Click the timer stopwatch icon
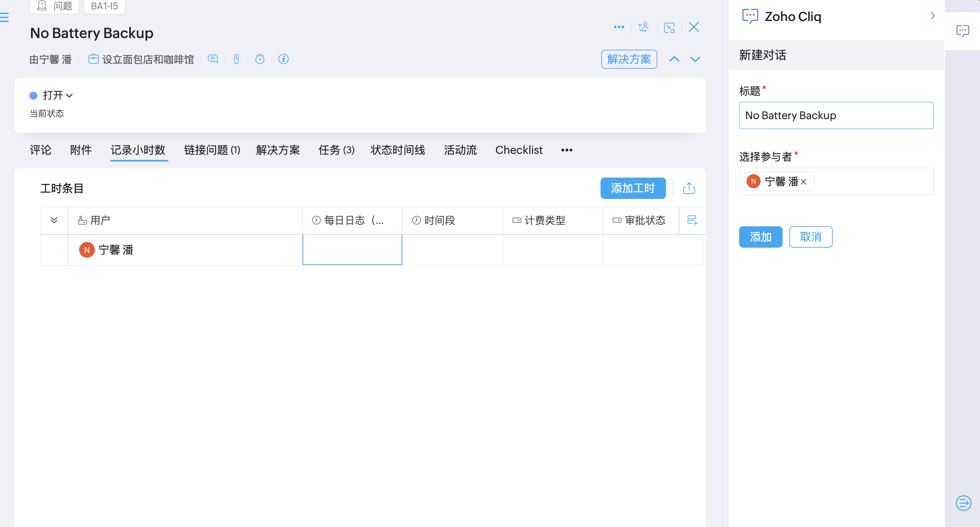The image size is (980, 527). point(260,59)
